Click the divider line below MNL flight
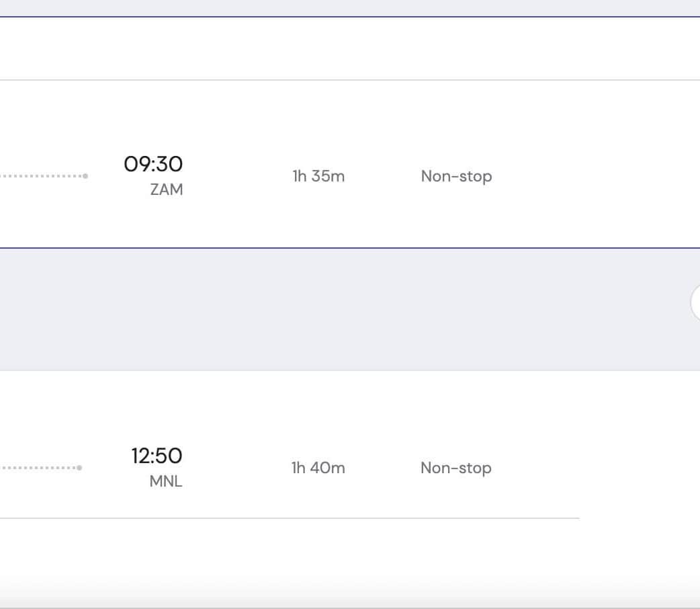 click(x=336, y=518)
